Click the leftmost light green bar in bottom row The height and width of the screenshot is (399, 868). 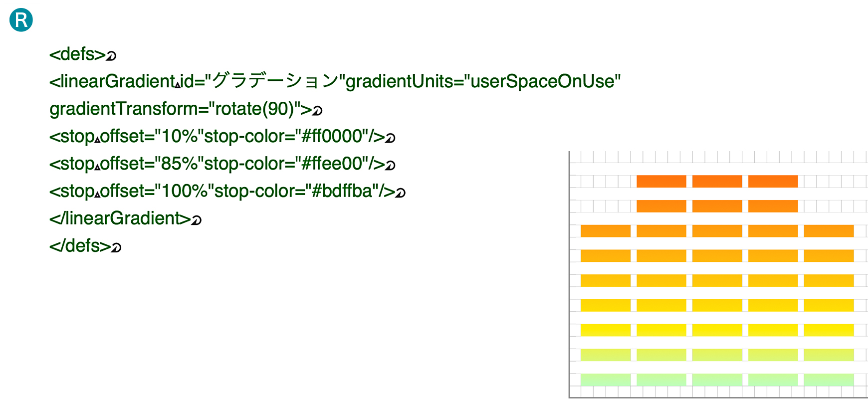pos(605,380)
